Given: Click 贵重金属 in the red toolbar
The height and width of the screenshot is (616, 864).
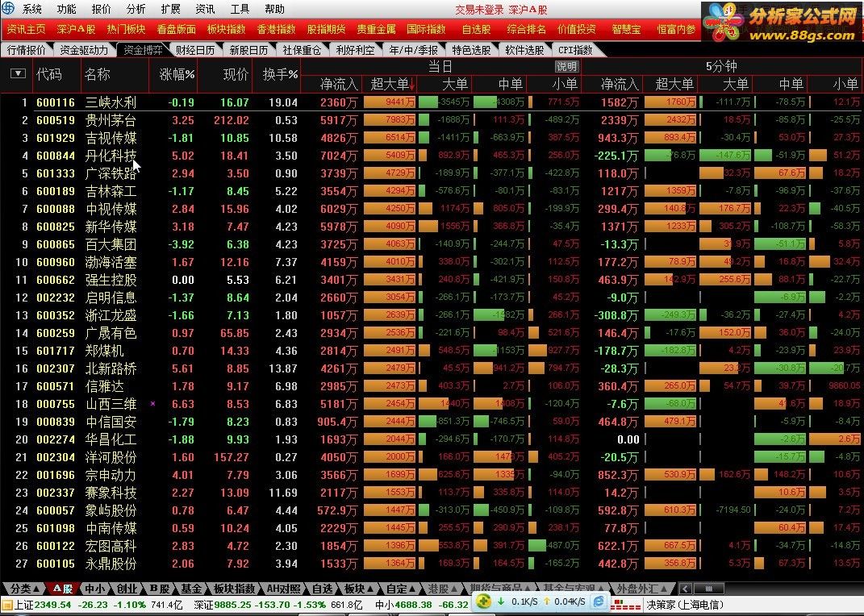Looking at the screenshot, I should point(377,29).
